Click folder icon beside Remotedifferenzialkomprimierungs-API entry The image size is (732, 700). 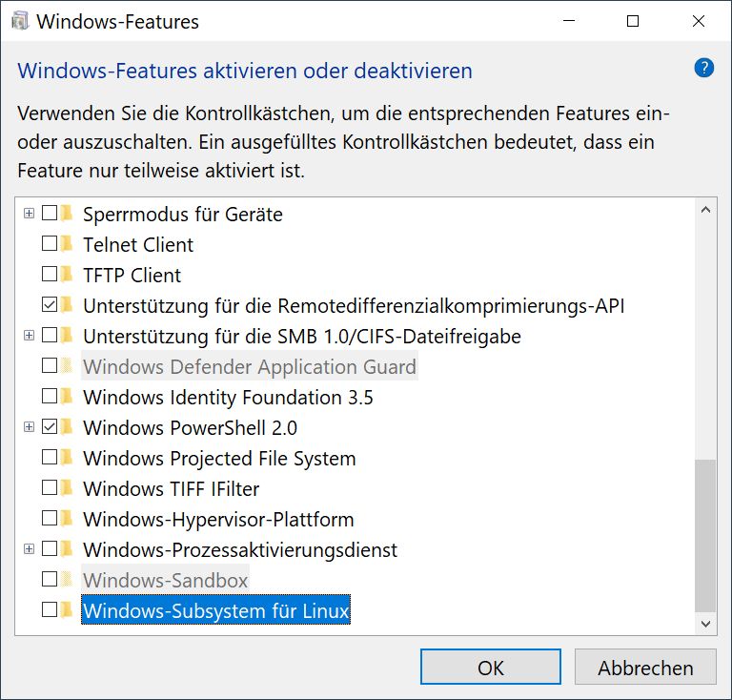(67, 305)
